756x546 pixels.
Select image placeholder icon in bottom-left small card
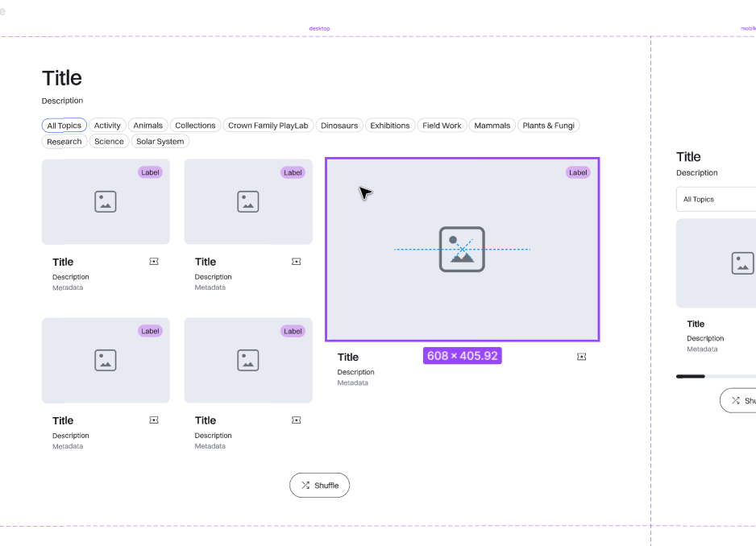pyautogui.click(x=106, y=360)
